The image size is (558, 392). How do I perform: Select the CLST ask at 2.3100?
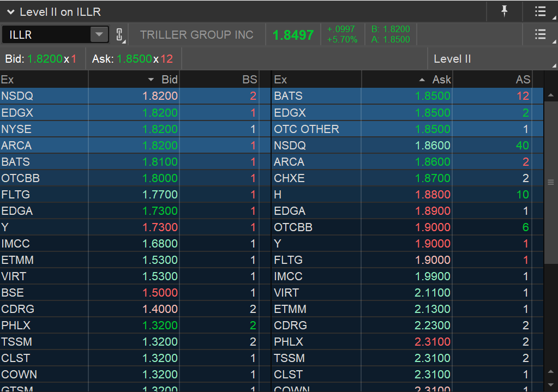pyautogui.click(x=407, y=374)
